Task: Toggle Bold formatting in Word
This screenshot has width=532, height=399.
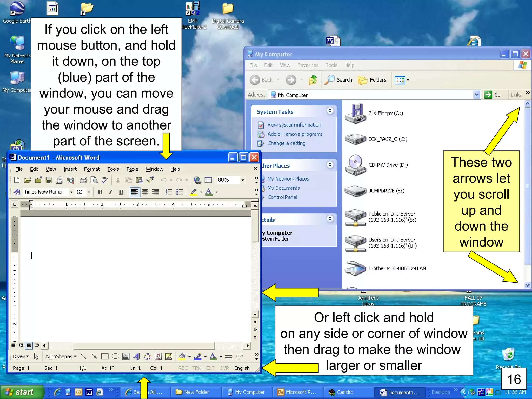Action: [x=100, y=192]
